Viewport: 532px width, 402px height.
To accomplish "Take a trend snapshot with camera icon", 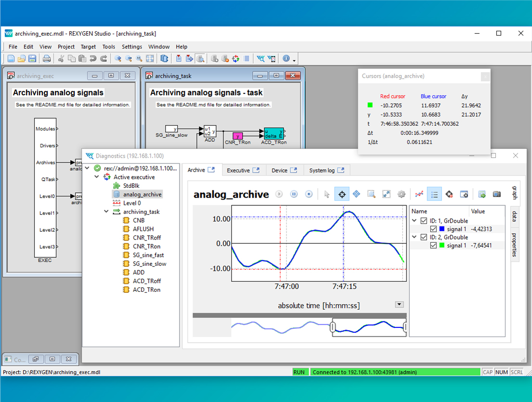I will pos(497,194).
